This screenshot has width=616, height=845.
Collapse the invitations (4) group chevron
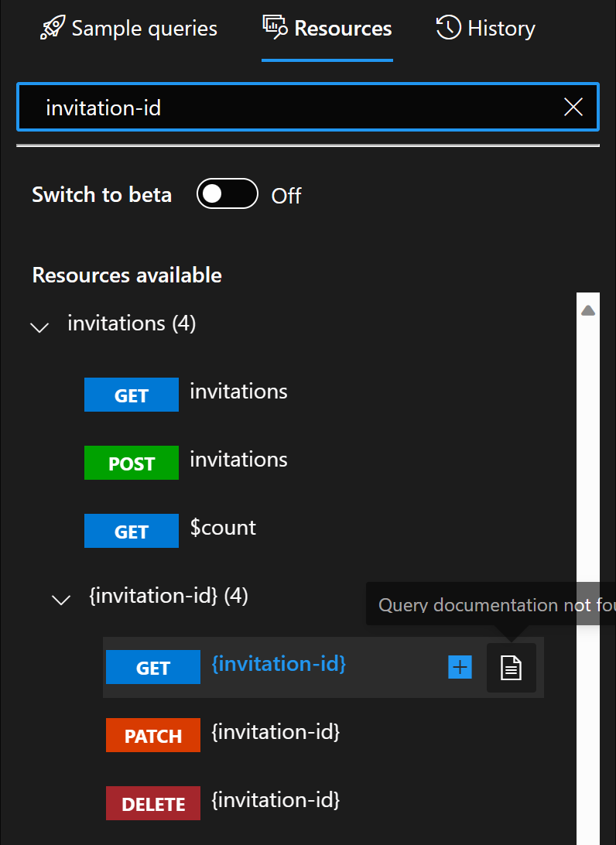click(39, 327)
